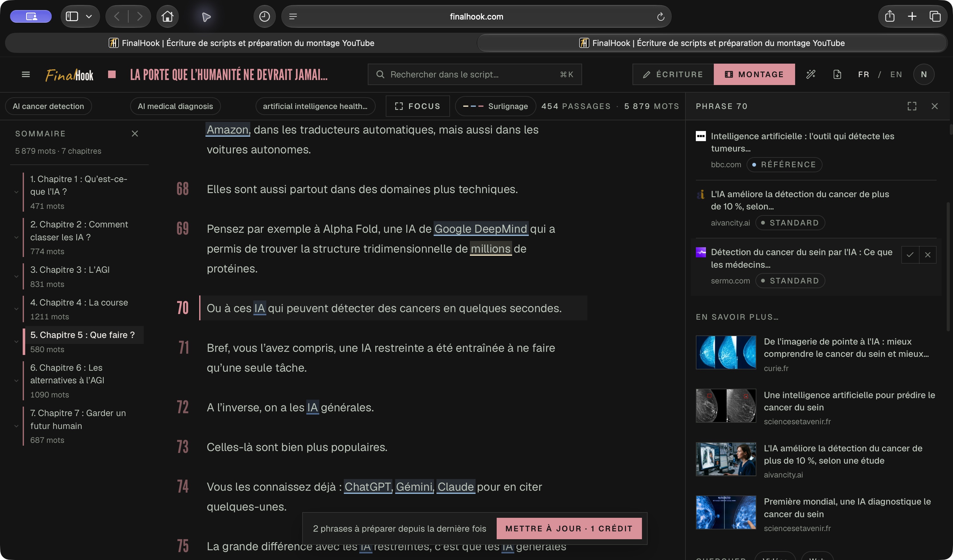Expand Chapitre 6 chevron in Sommaire
The image size is (953, 560).
pos(16,380)
